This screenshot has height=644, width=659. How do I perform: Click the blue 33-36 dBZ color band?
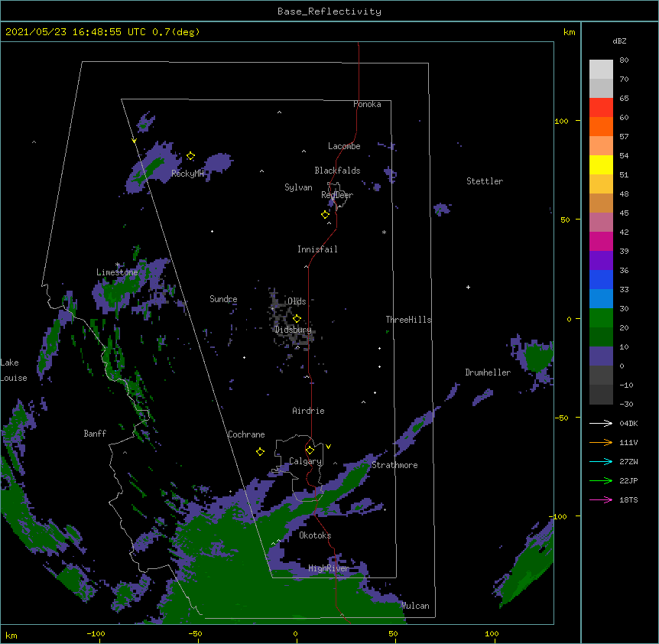coord(601,279)
